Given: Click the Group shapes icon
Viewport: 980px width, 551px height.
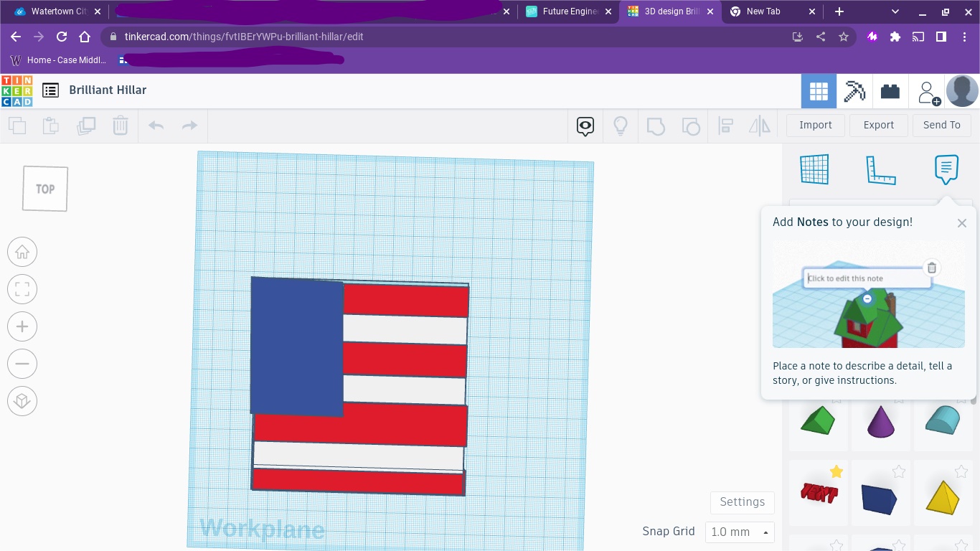Looking at the screenshot, I should [x=656, y=127].
